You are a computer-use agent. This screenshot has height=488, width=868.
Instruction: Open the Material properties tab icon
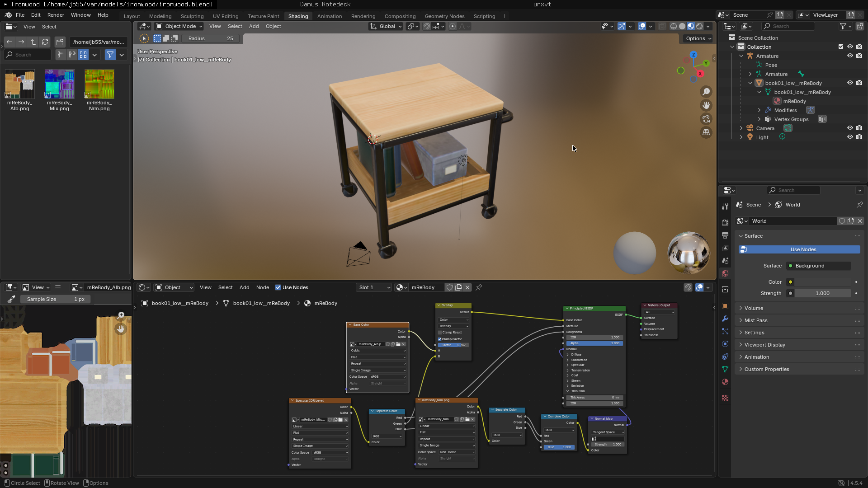(725, 382)
